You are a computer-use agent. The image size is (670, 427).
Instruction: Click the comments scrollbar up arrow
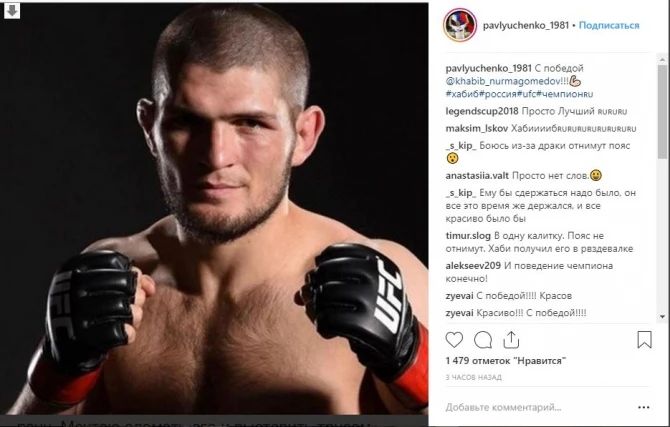coord(663,59)
